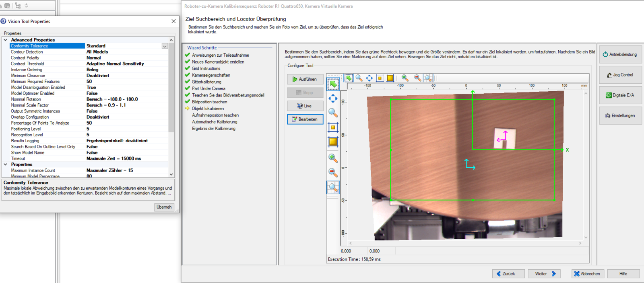Click the plain magnifier icon in the horizontal toolbar
This screenshot has width=644, height=283.
359,78
